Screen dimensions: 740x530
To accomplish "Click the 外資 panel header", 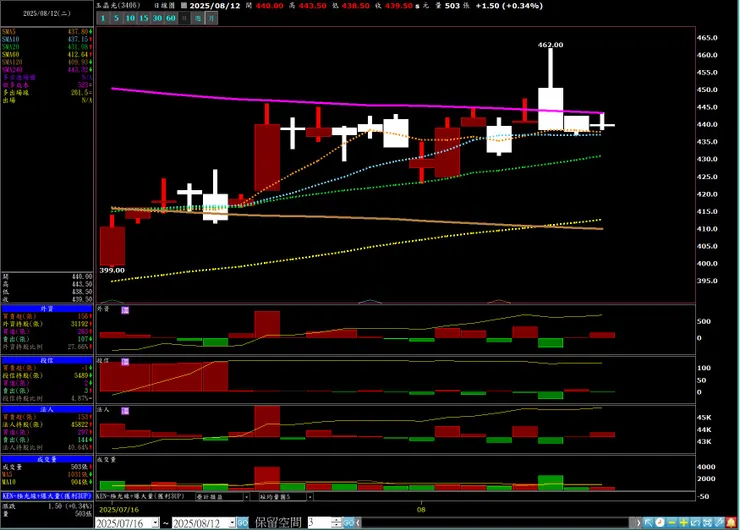I will click(47, 309).
